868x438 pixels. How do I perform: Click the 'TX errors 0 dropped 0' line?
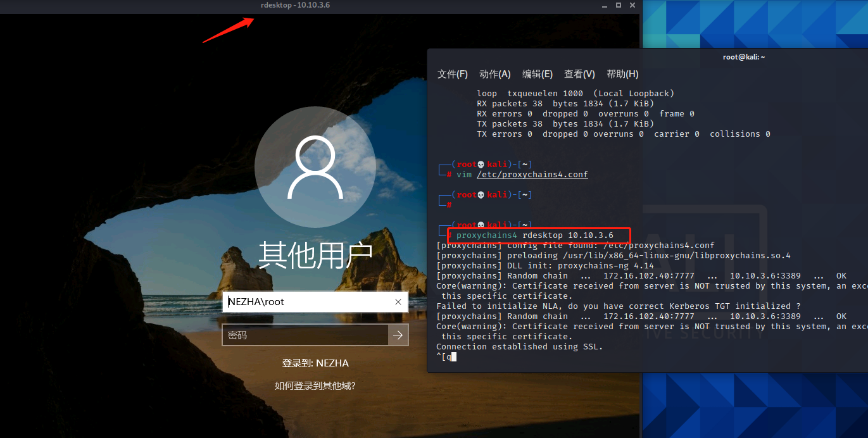pyautogui.click(x=624, y=134)
